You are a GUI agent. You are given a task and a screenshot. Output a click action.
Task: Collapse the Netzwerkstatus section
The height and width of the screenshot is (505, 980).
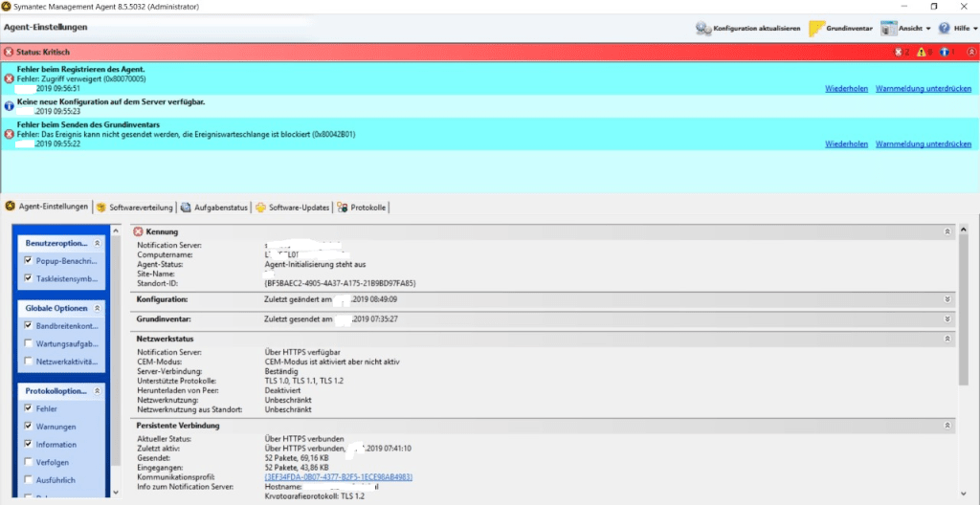click(x=947, y=339)
